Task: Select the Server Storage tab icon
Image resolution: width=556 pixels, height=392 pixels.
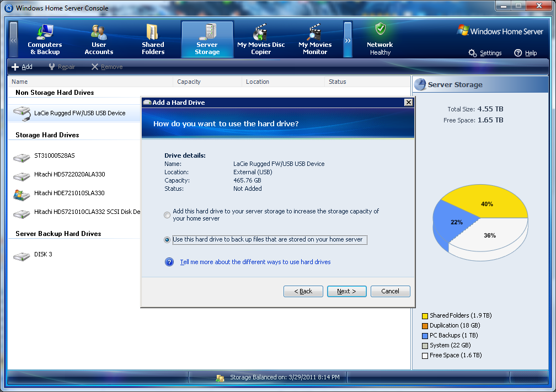Action: [x=207, y=32]
